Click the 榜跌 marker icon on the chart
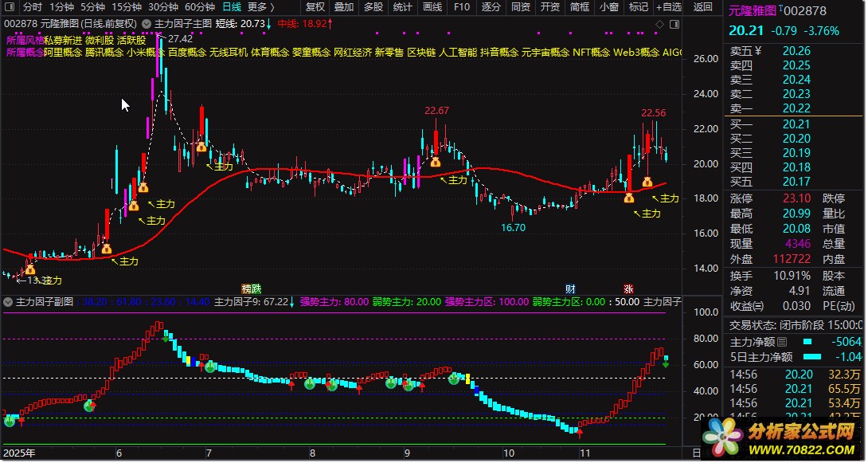The image size is (868, 463). pyautogui.click(x=252, y=288)
